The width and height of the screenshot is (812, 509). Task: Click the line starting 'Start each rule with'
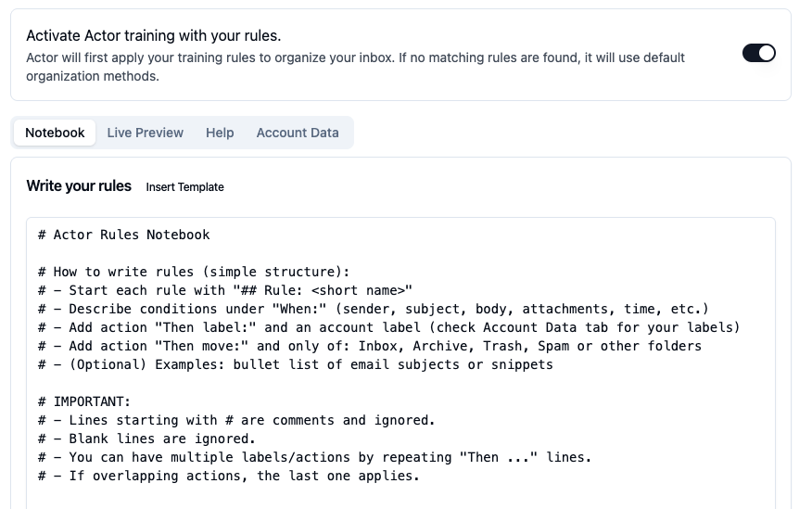[224, 290]
